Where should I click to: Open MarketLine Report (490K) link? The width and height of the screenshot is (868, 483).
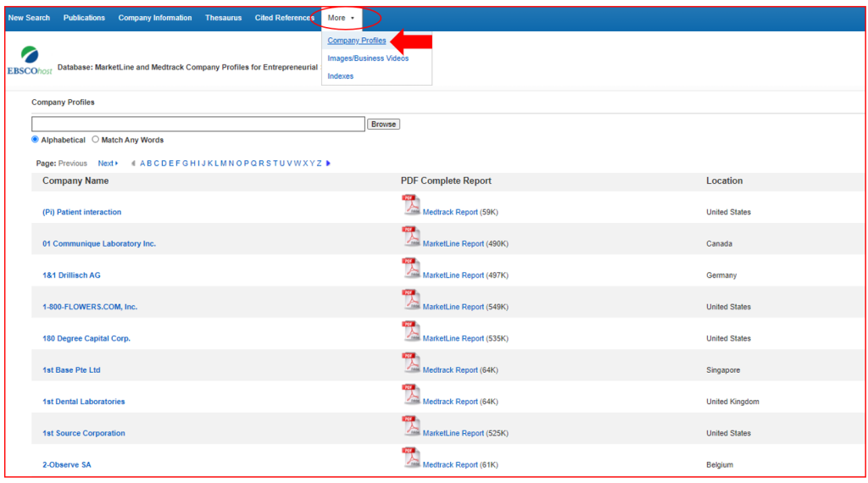[x=453, y=243]
